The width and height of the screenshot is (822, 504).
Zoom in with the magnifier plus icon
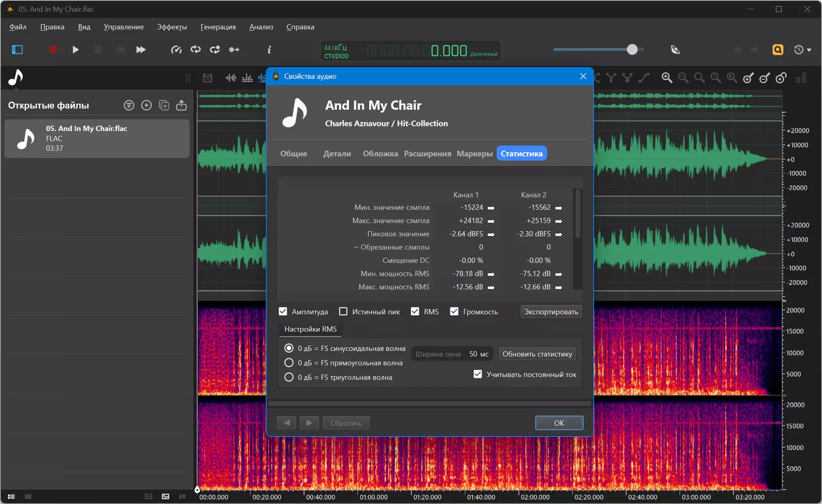tap(667, 78)
